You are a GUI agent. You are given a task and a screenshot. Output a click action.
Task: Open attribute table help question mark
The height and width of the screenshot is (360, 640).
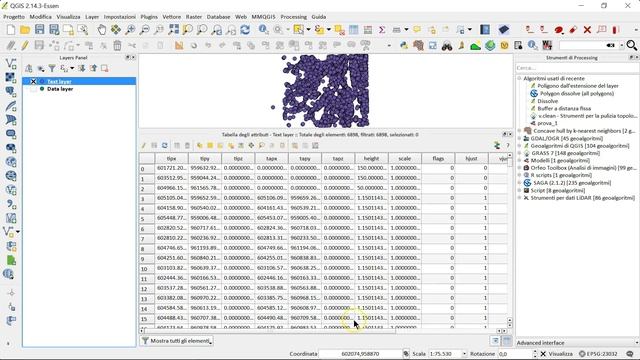(x=508, y=145)
